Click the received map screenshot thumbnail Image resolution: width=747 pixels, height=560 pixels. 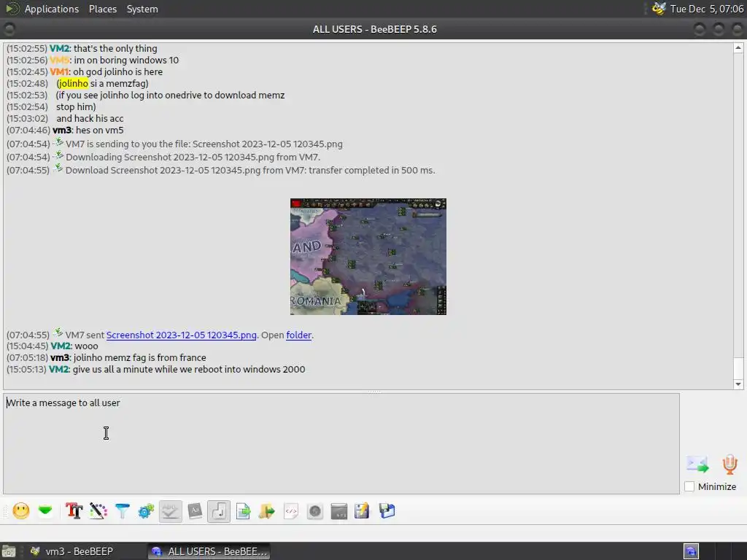(x=368, y=257)
